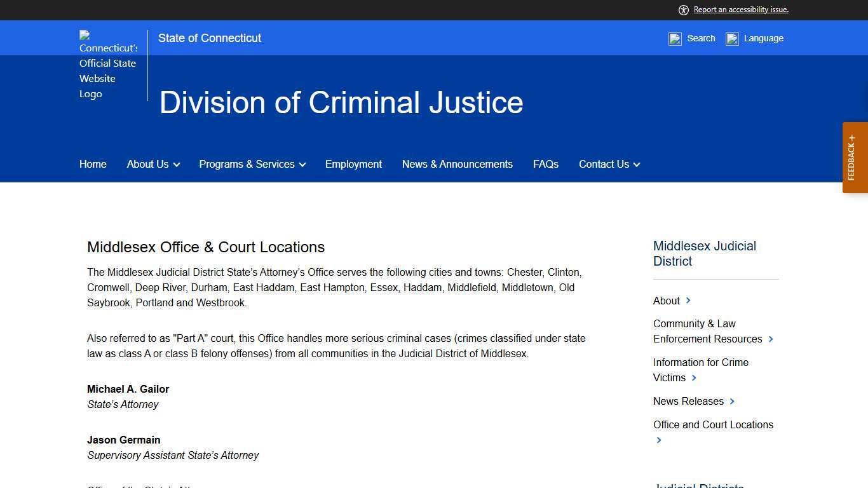
Task: Open the Employment navigation item
Action: pyautogui.click(x=353, y=164)
